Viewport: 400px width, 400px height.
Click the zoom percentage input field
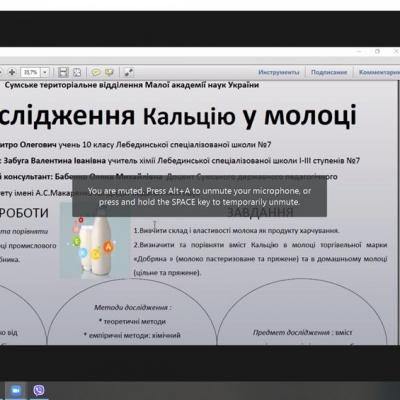coord(31,72)
